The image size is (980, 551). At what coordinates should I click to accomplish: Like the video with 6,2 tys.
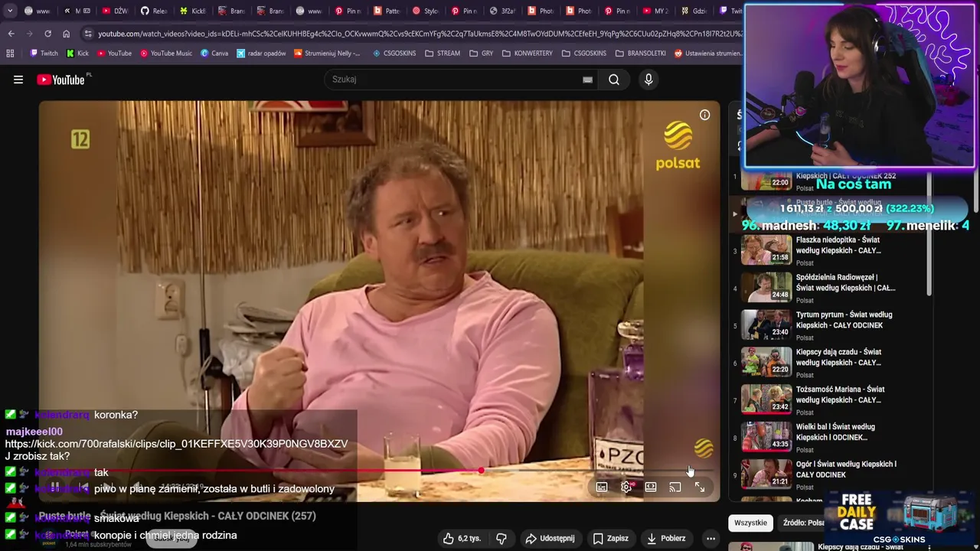tap(462, 538)
